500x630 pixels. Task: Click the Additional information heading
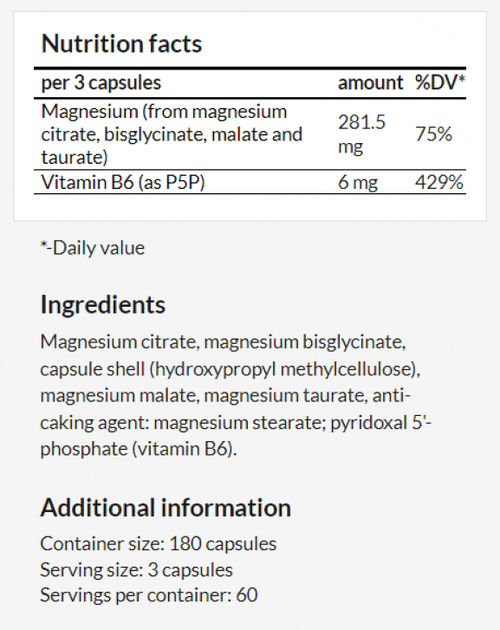pyautogui.click(x=166, y=507)
